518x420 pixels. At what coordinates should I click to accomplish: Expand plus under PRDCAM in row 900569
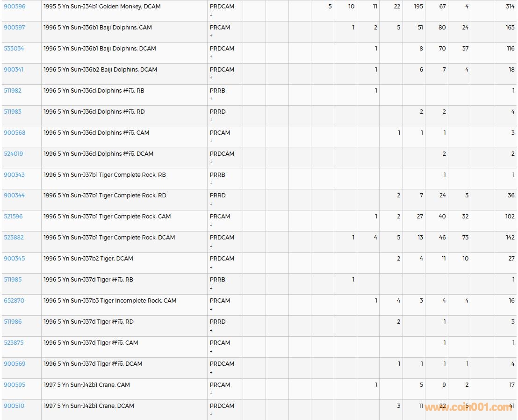pos(211,372)
